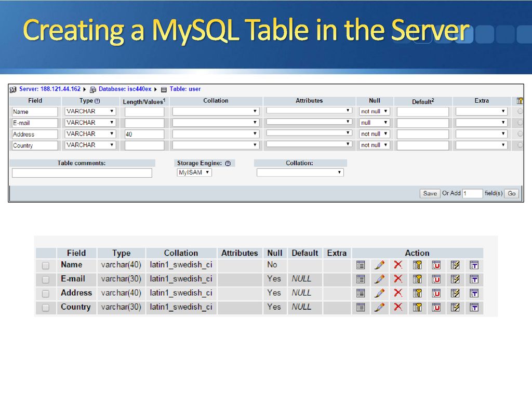Open the Type dropdown for Name field

90,111
